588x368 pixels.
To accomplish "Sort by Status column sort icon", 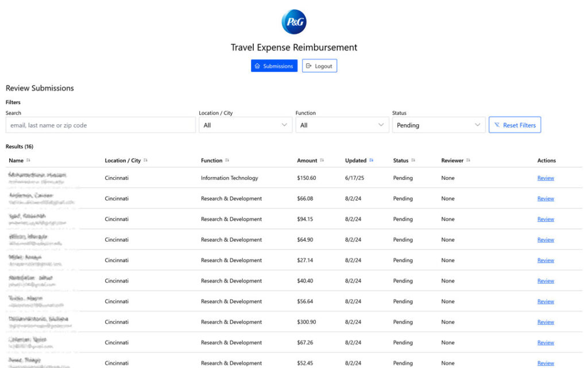I will tap(413, 160).
